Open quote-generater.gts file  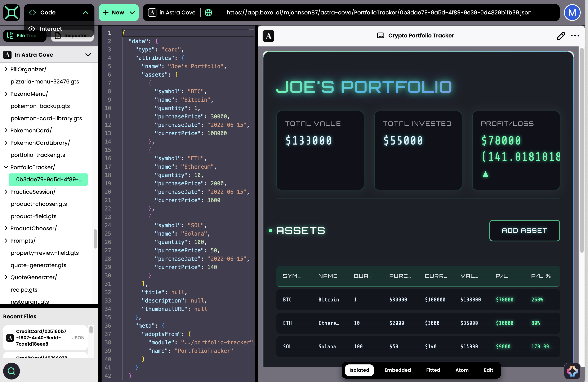tap(38, 265)
